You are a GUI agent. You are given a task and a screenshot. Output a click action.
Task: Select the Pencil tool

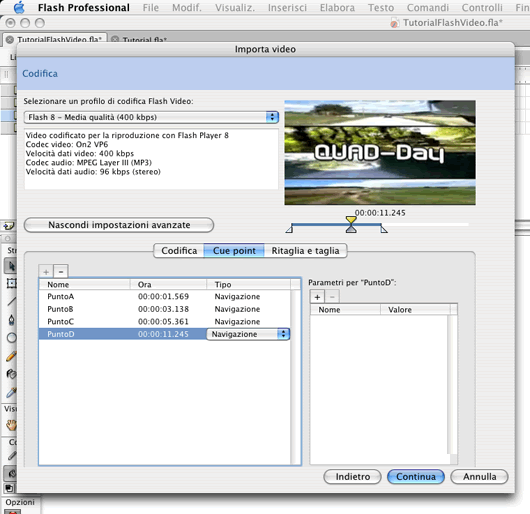pos(11,356)
